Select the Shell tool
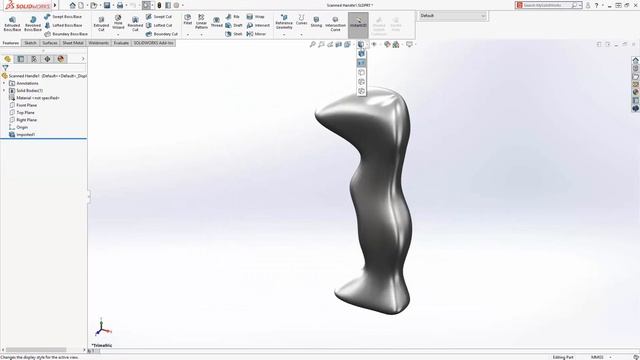Screen dimensions: 640x360 tap(234, 34)
